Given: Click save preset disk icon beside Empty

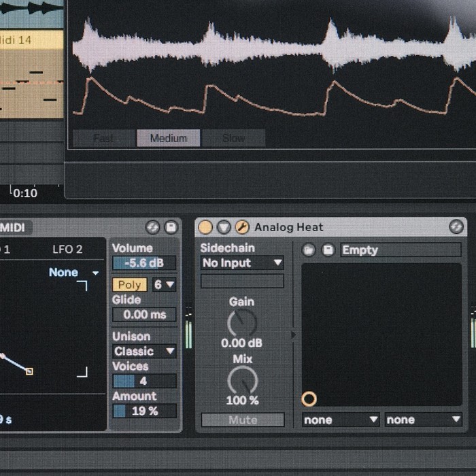Looking at the screenshot, I should [328, 250].
